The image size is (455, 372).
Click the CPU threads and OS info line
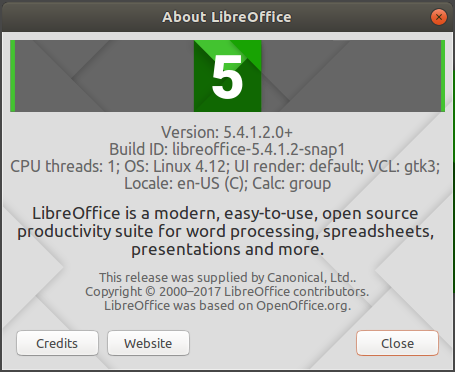click(x=225, y=166)
